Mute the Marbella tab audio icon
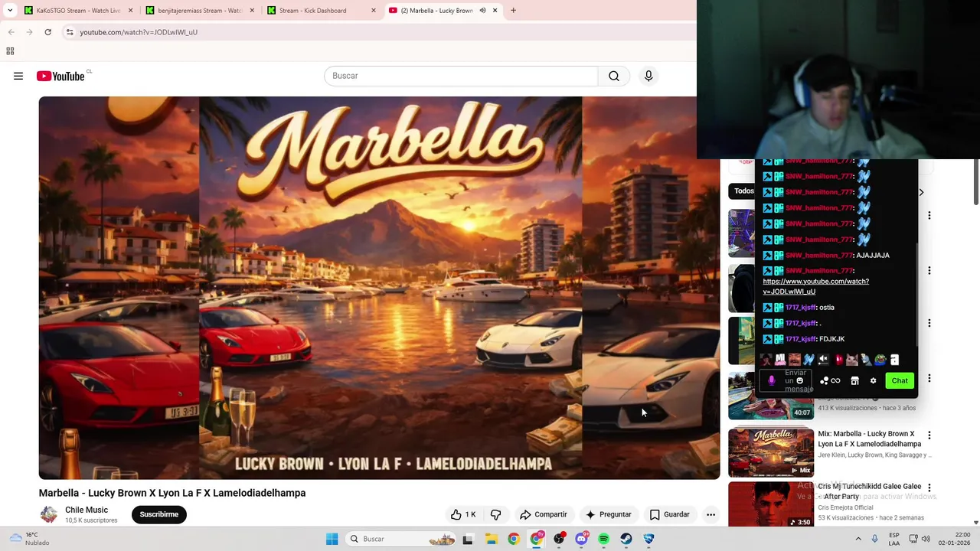The height and width of the screenshot is (551, 980). [482, 11]
